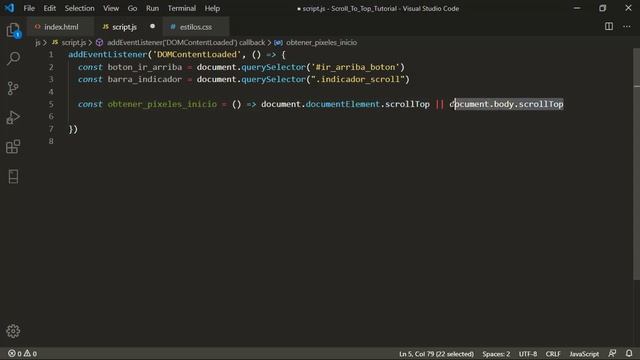Open Run and Debug view
640x360 pixels.
pos(13,118)
